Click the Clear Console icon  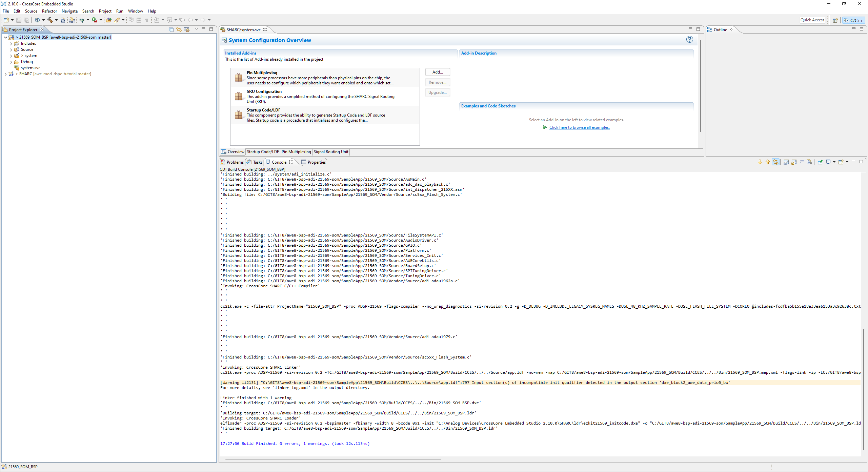[809, 162]
